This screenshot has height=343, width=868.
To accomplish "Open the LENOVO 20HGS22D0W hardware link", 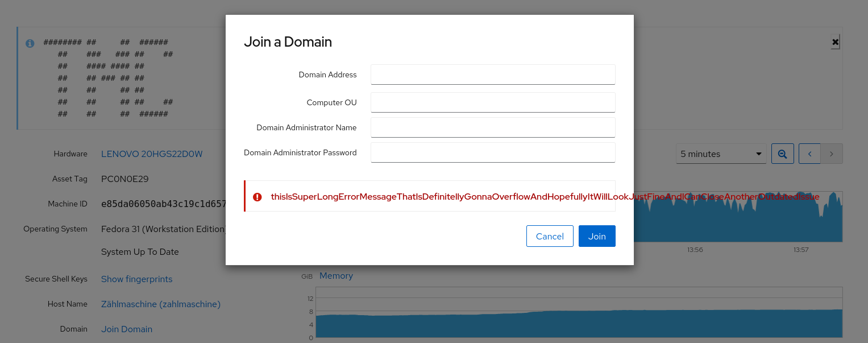I will (151, 154).
